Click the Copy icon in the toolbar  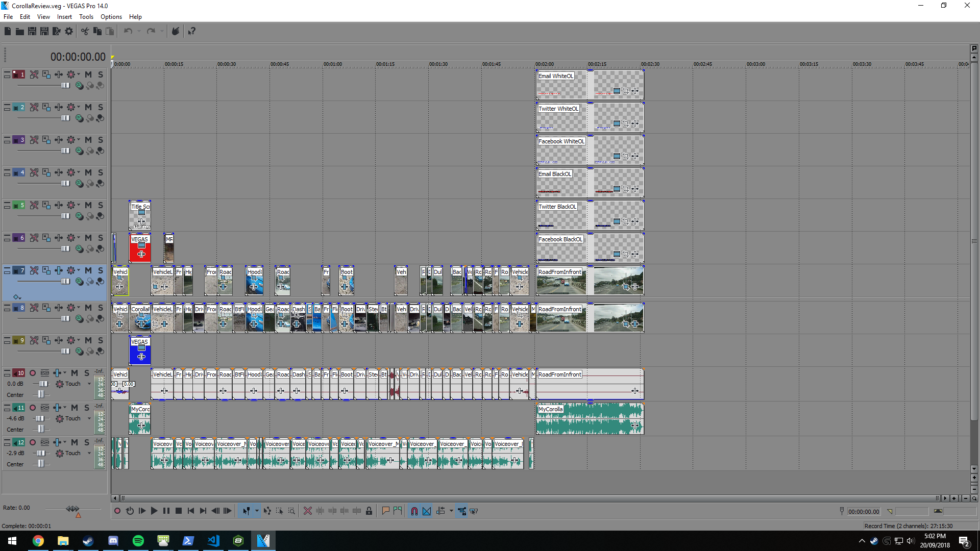pyautogui.click(x=97, y=31)
